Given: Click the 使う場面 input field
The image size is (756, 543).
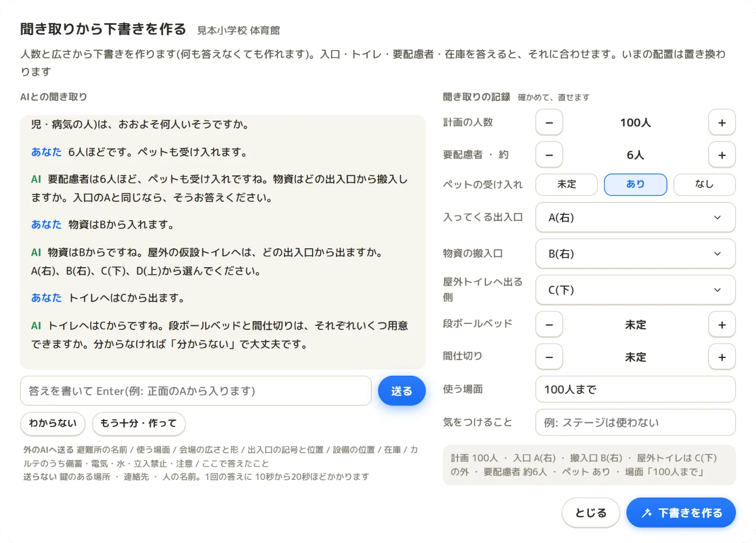Looking at the screenshot, I should [x=636, y=389].
